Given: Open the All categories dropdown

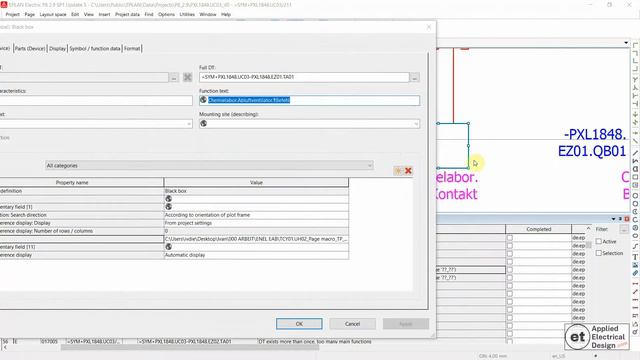Looking at the screenshot, I should [x=369, y=166].
